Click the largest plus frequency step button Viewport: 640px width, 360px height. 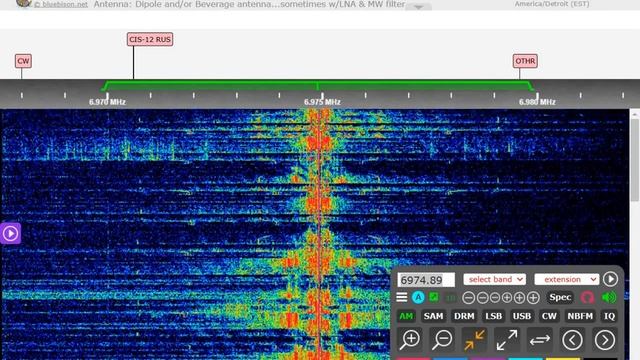(x=533, y=298)
